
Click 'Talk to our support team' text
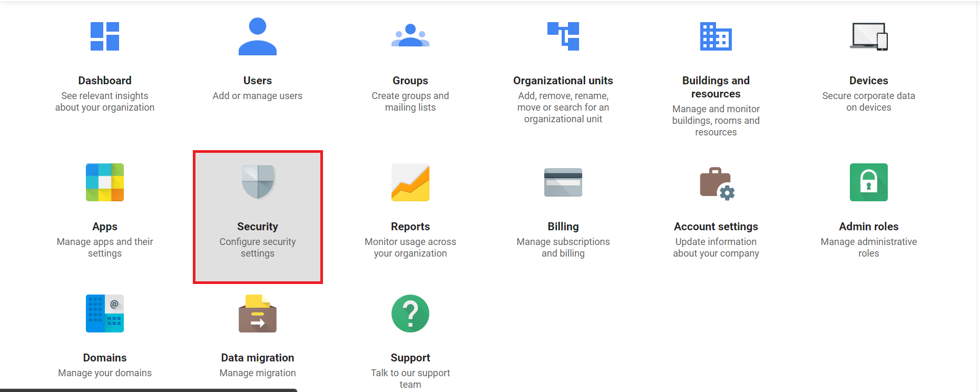[x=410, y=379]
